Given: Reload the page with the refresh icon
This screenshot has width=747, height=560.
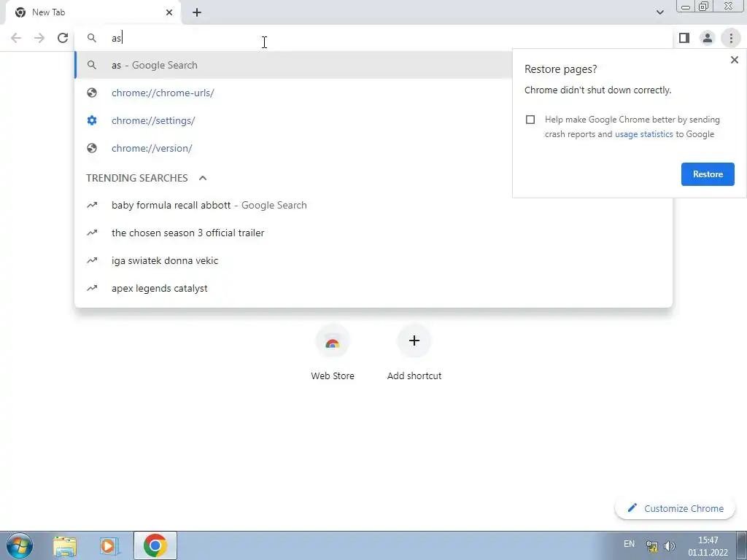Looking at the screenshot, I should (x=63, y=38).
